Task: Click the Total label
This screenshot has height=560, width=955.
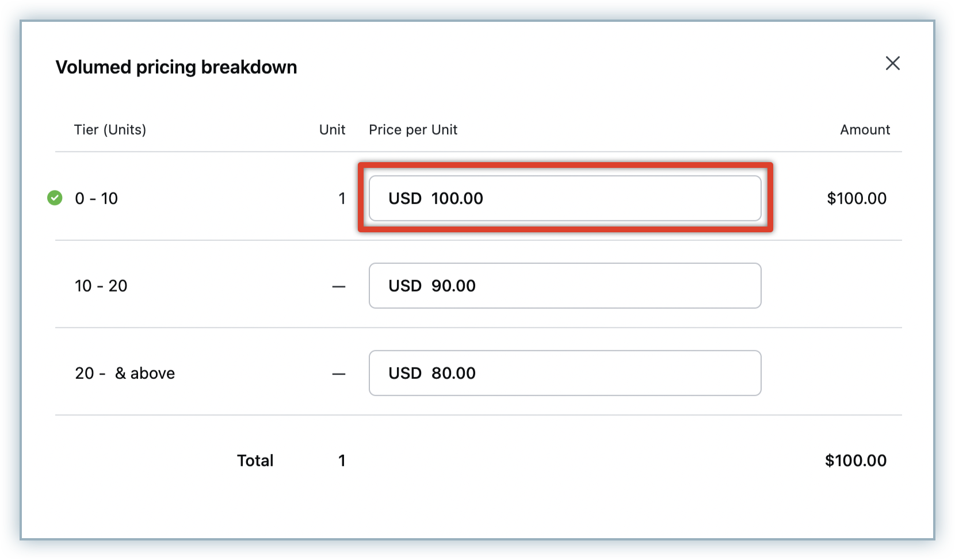Action: point(255,461)
